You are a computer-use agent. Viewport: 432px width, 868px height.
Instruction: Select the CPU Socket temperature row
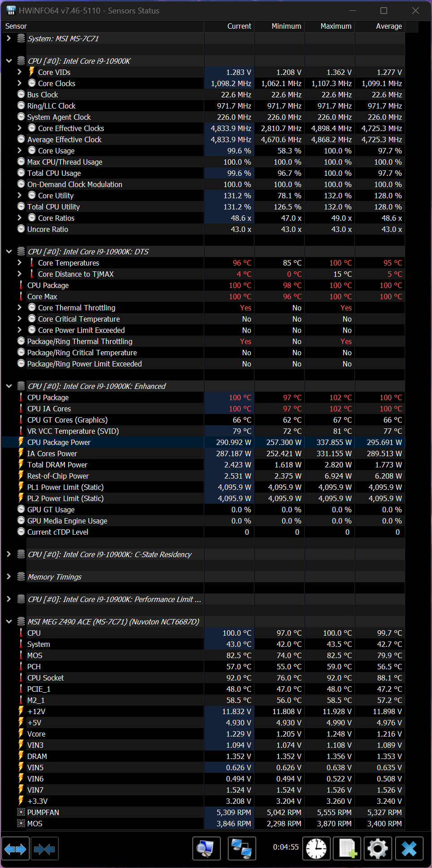203,678
